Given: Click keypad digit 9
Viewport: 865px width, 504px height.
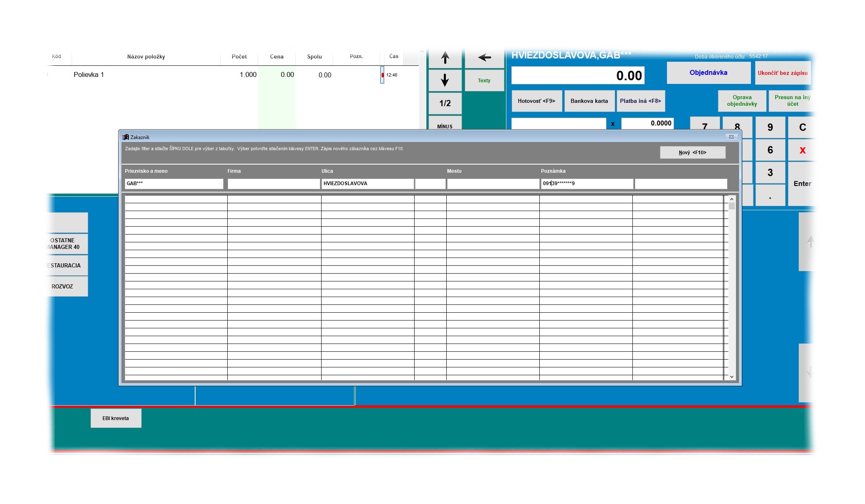Looking at the screenshot, I should (x=770, y=128).
